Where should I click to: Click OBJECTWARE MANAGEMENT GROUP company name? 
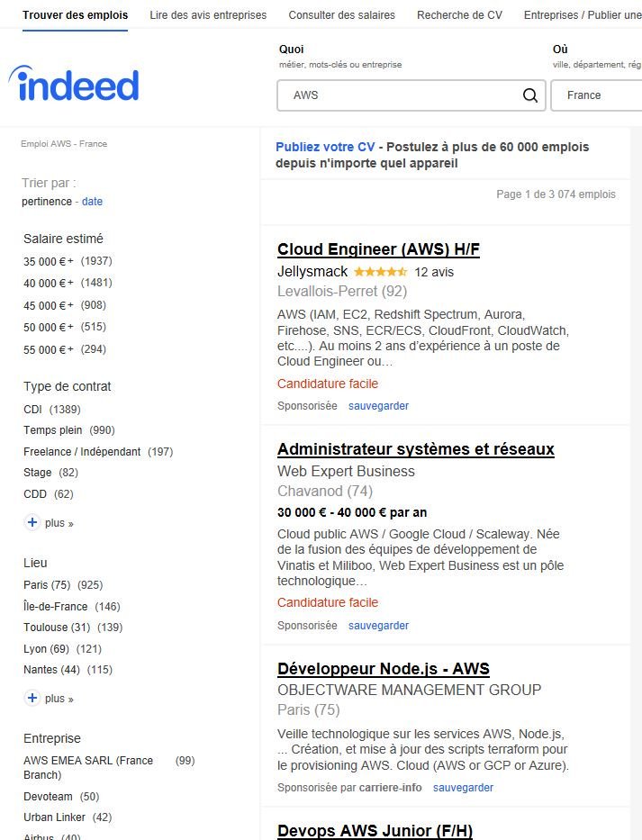[410, 690]
